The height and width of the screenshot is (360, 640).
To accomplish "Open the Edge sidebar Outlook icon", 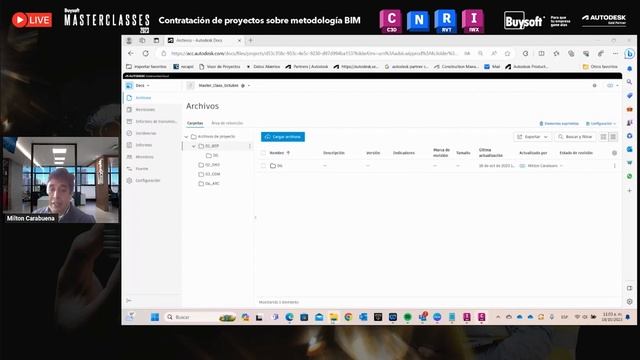I will click(x=629, y=149).
